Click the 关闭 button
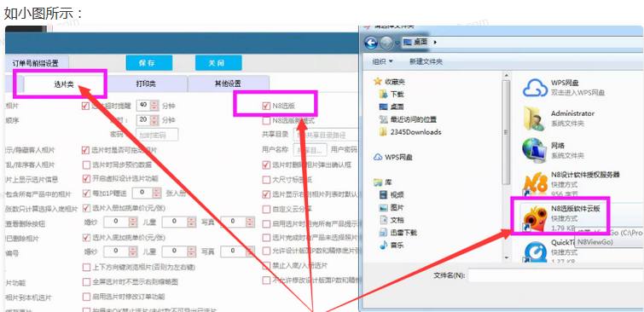The image size is (644, 312). pos(218,63)
